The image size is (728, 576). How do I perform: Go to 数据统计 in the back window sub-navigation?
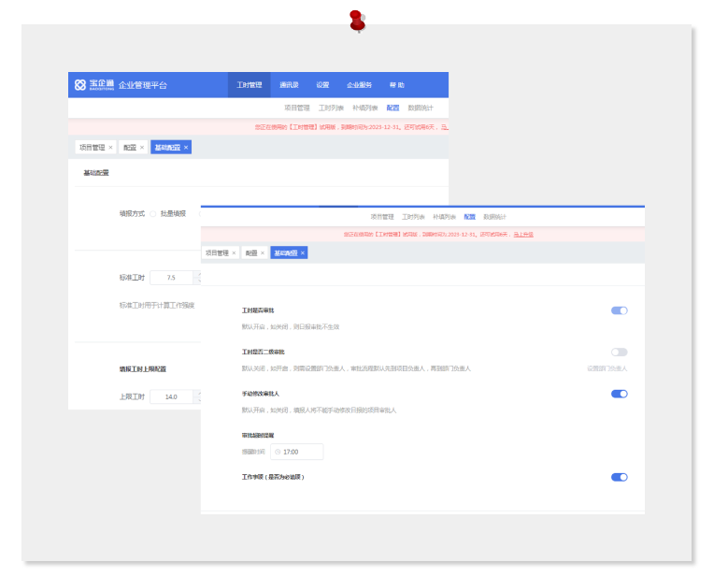point(421,108)
